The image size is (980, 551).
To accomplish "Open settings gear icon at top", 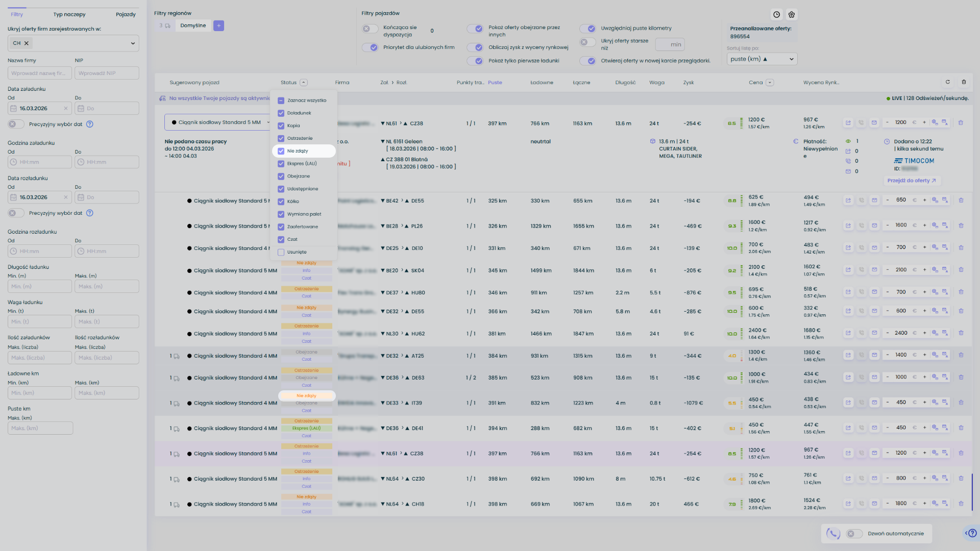I will click(x=792, y=15).
